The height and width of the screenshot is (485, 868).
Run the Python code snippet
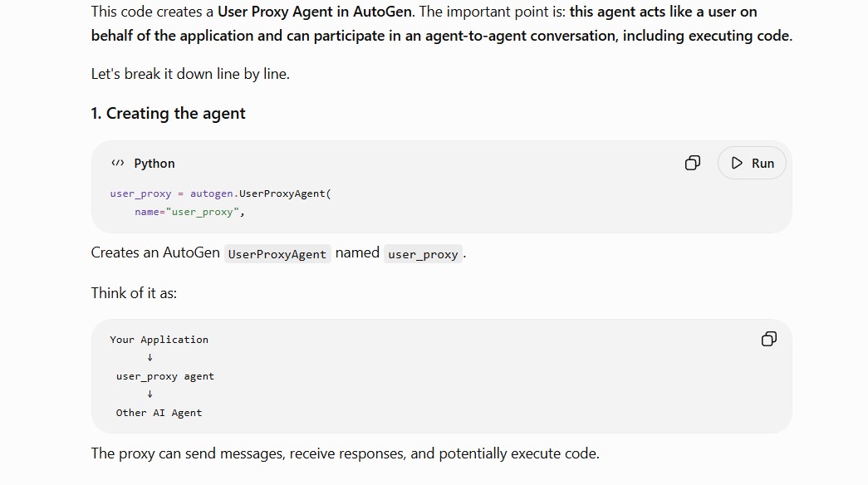[x=752, y=163]
